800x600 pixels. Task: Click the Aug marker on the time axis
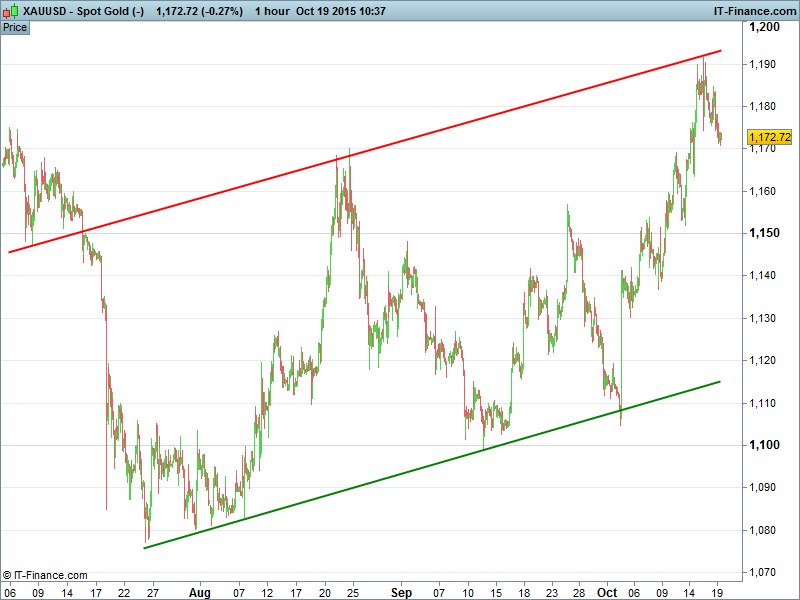click(199, 592)
